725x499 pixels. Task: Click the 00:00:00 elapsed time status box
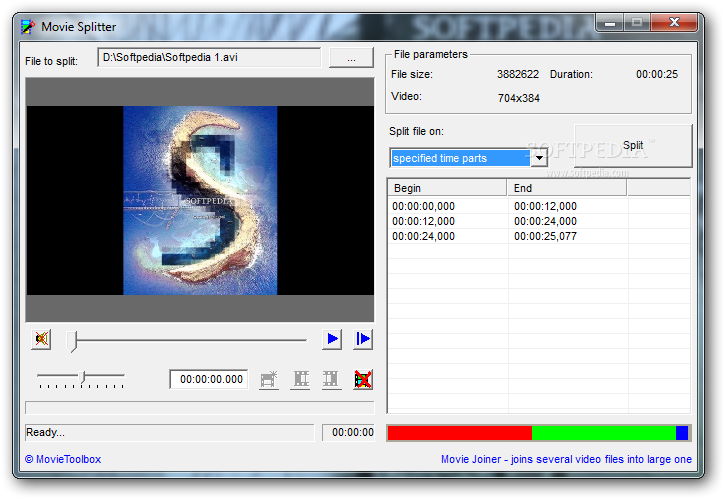tap(349, 432)
